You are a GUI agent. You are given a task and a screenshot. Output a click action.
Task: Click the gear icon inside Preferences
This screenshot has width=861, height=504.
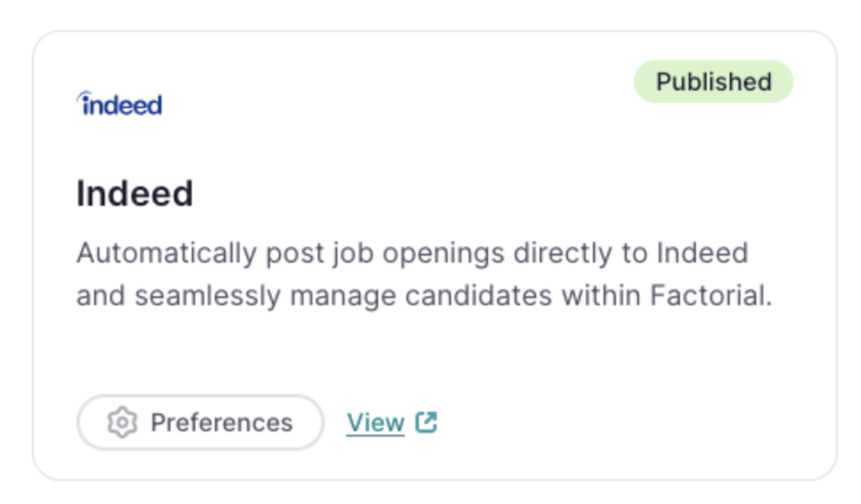(122, 422)
